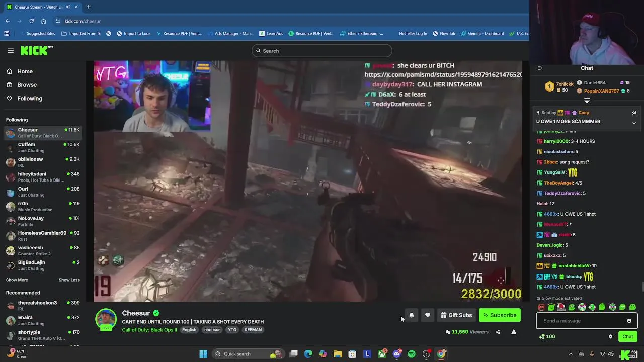The width and height of the screenshot is (644, 362).
Task: Report the stream using warning icon
Action: 514,332
